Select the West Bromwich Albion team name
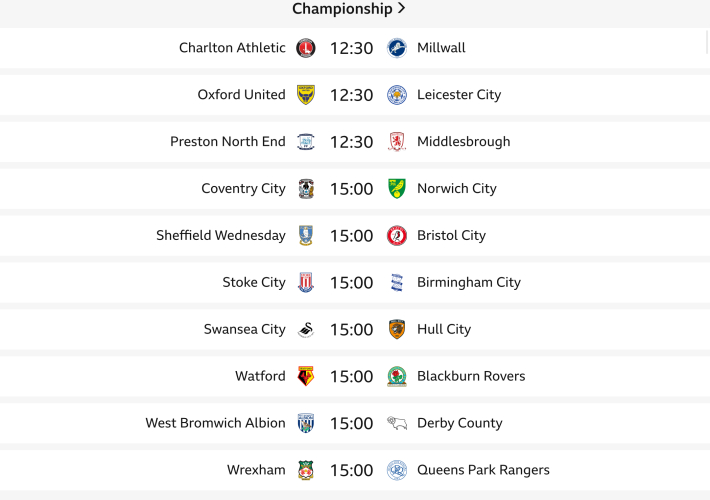The width and height of the screenshot is (710, 500). click(x=215, y=423)
